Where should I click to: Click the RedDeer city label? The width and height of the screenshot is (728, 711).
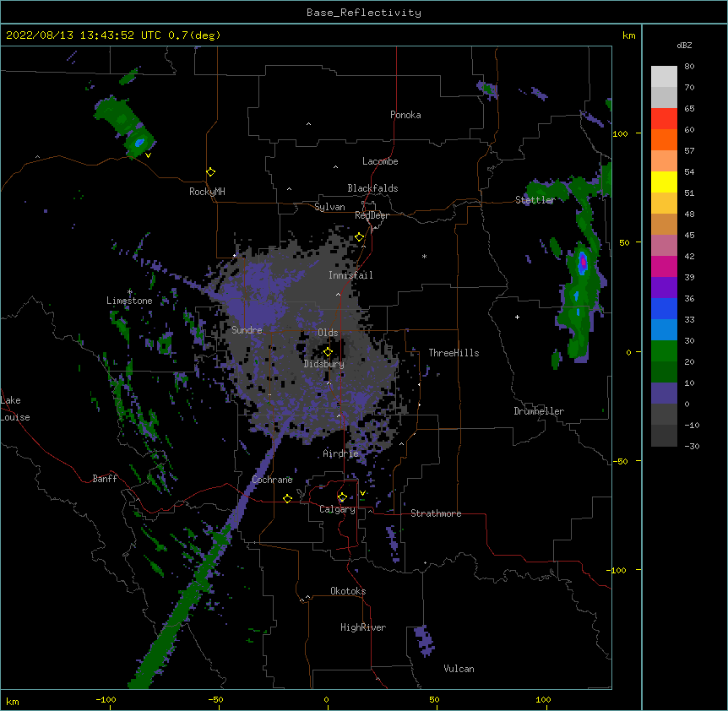[x=372, y=215]
